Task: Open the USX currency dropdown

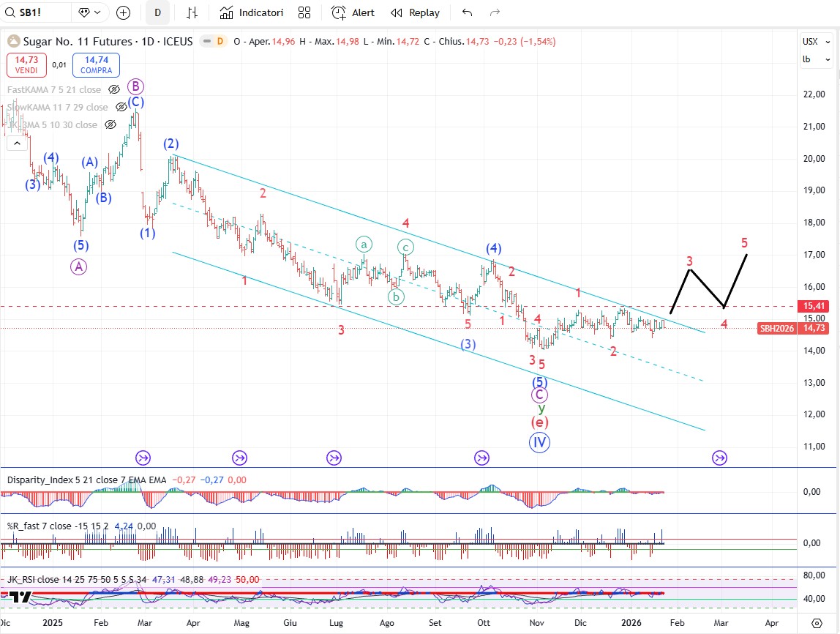Action: [811, 41]
